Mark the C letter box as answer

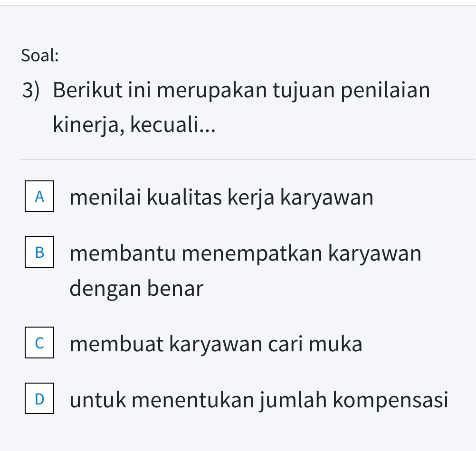pyautogui.click(x=39, y=344)
